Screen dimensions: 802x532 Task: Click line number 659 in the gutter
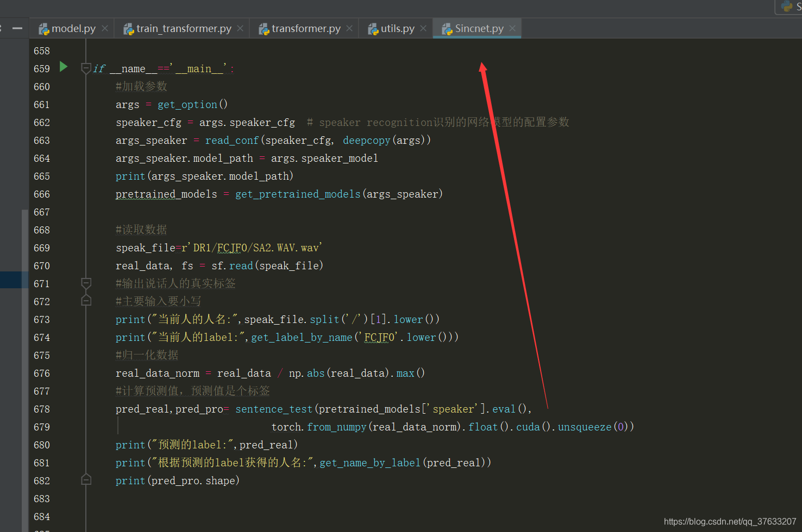(42, 69)
